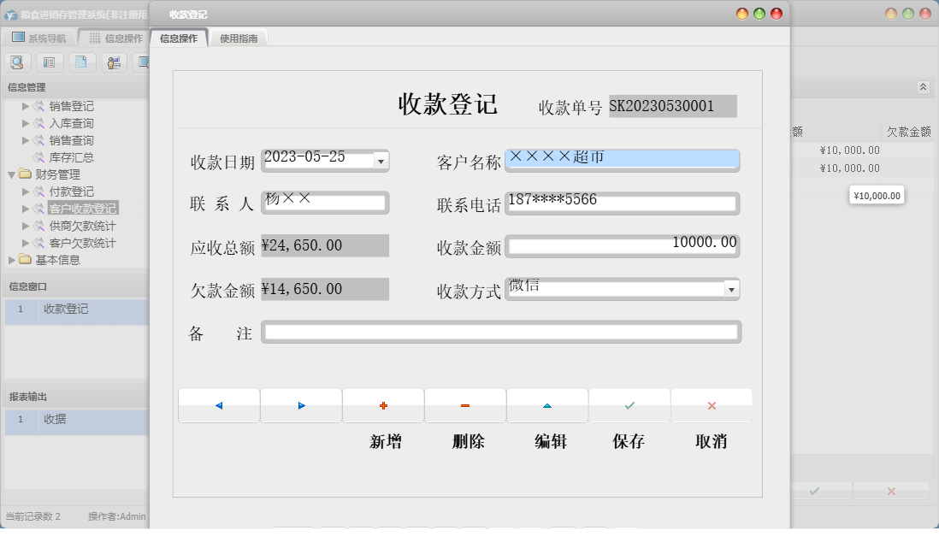Click the blank document icon in the toolbar
The width and height of the screenshot is (939, 560).
click(80, 62)
